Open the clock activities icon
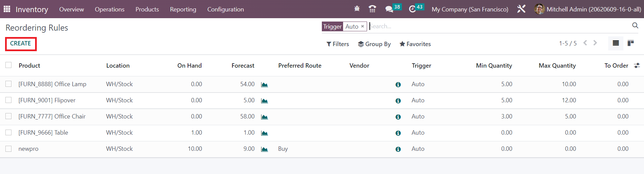The image size is (644, 174). [412, 9]
